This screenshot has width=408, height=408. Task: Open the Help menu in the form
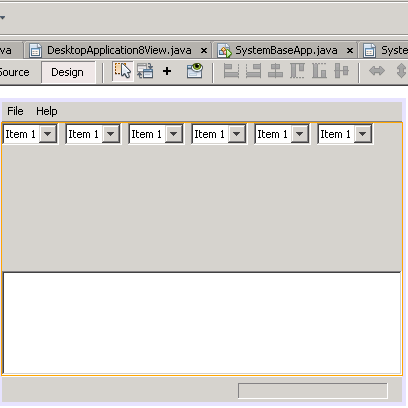[47, 111]
